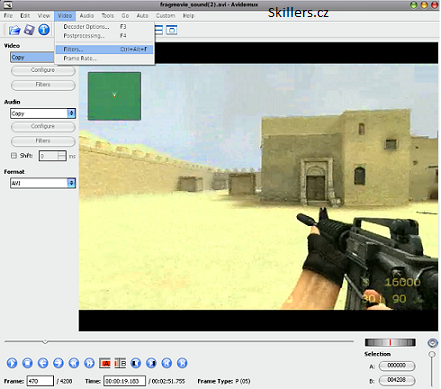
Task: Stop playback with the Stop button
Action: (x=27, y=363)
